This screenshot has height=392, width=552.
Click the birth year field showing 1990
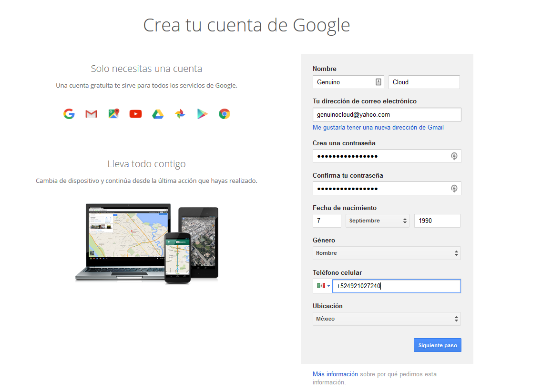437,221
